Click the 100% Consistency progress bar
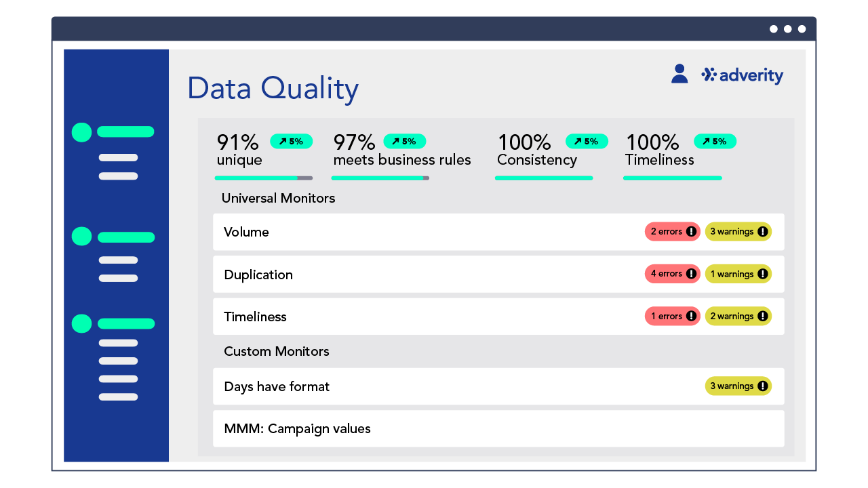The image size is (868, 488). [544, 178]
